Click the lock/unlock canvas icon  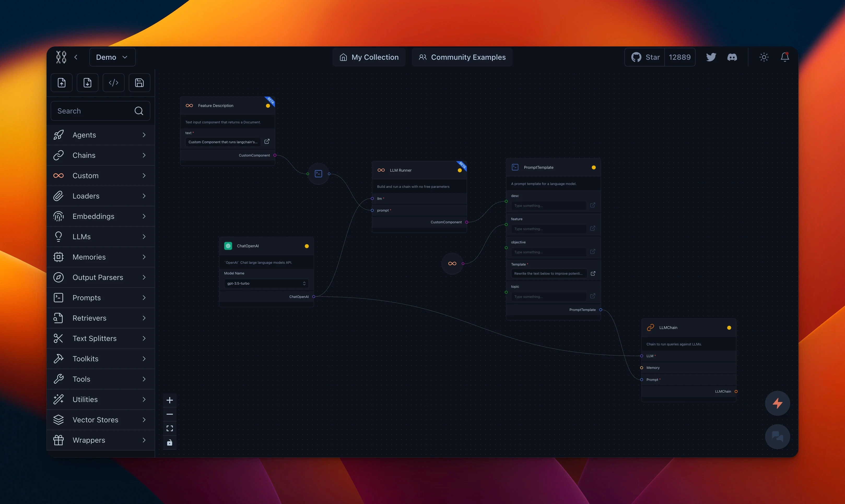[x=169, y=442]
